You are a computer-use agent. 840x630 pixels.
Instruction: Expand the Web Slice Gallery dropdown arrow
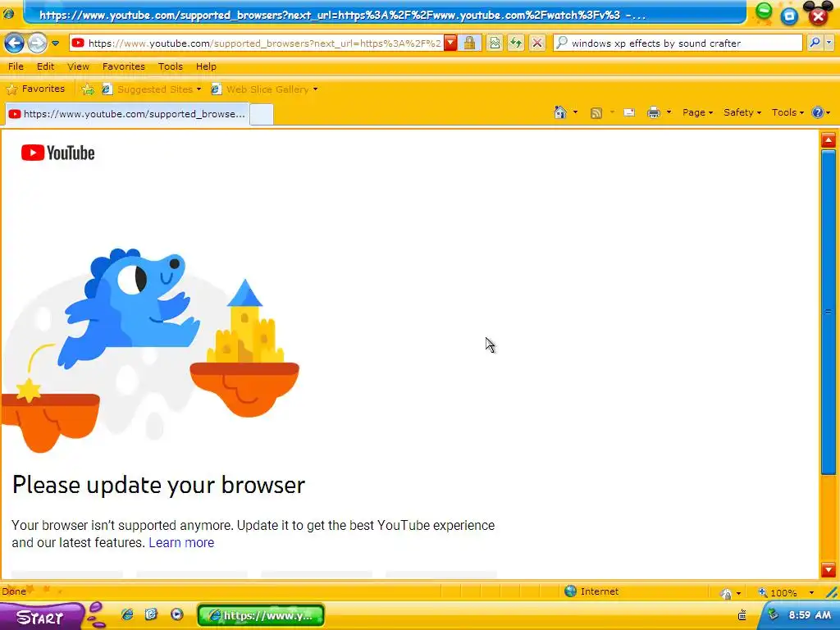pyautogui.click(x=316, y=89)
